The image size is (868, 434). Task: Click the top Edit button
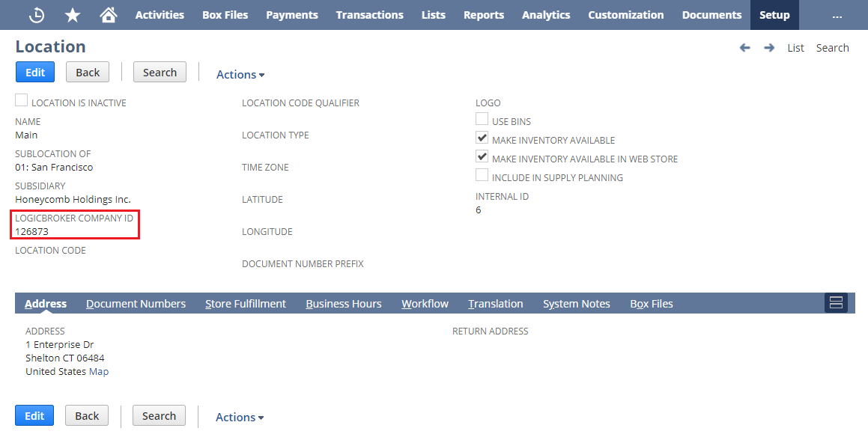(x=35, y=73)
